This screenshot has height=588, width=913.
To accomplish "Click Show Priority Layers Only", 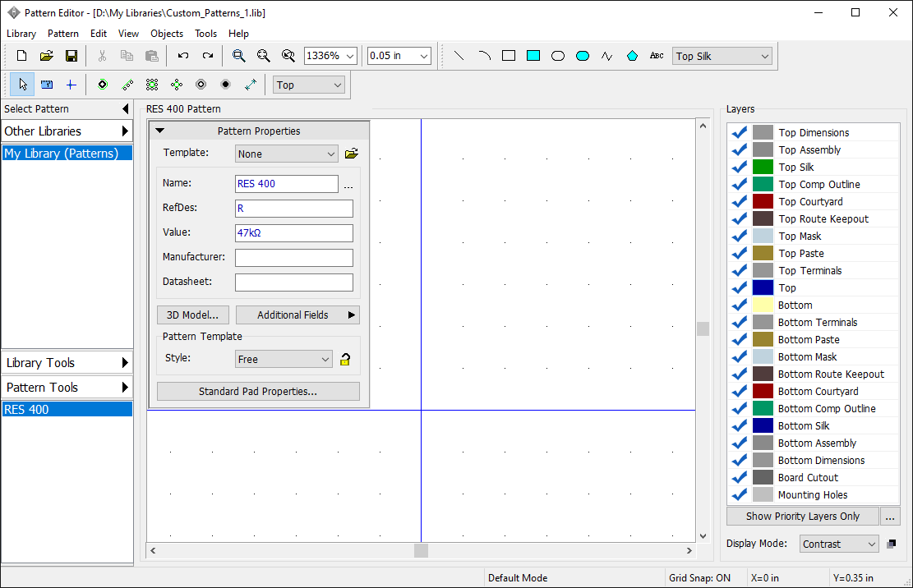I will 802,517.
